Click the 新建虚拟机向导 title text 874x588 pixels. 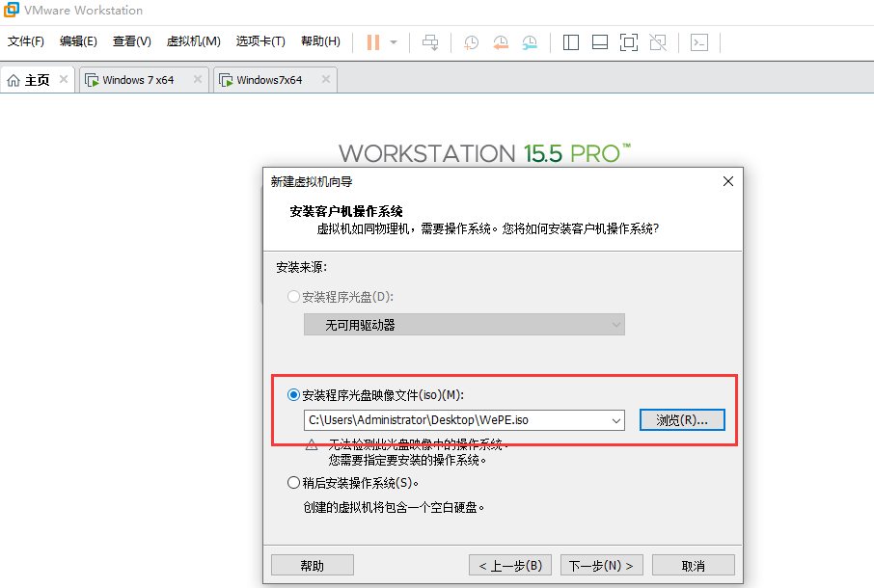312,181
